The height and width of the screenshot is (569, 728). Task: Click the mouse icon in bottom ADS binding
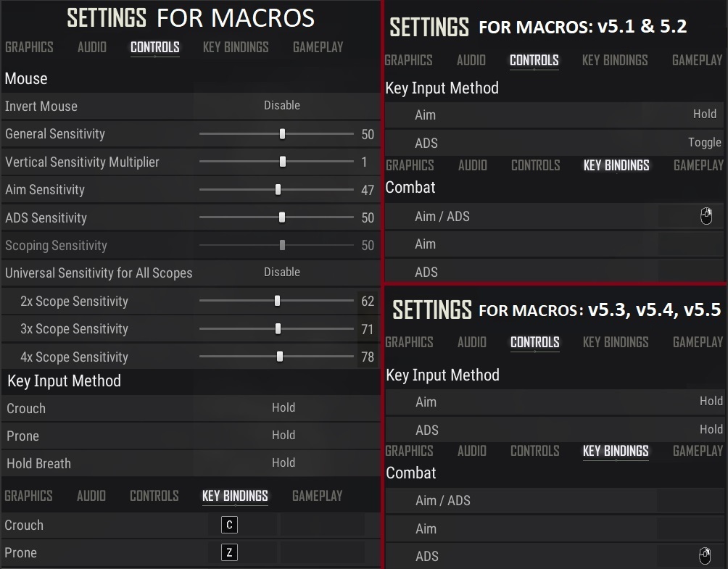coord(704,556)
